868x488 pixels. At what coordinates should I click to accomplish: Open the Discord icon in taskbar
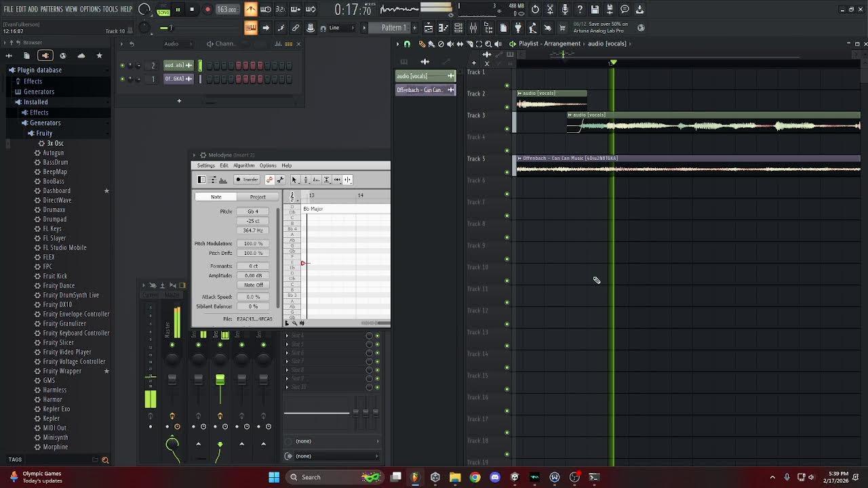point(495,477)
